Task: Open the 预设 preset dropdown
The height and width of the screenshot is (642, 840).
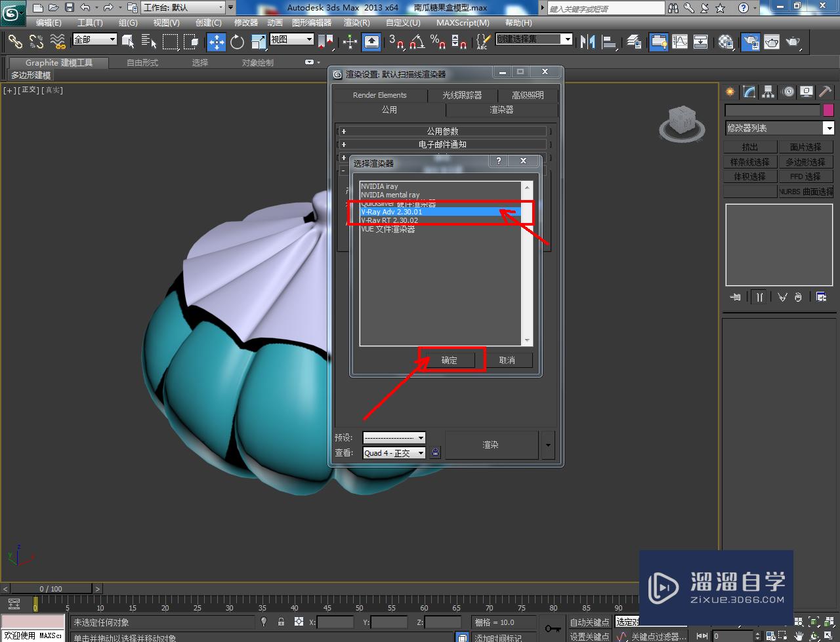Action: [394, 437]
